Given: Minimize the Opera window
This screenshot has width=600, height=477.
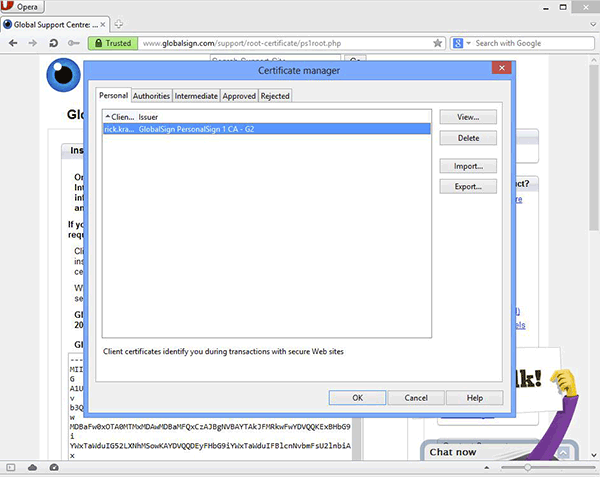Looking at the screenshot, I should tap(546, 7).
